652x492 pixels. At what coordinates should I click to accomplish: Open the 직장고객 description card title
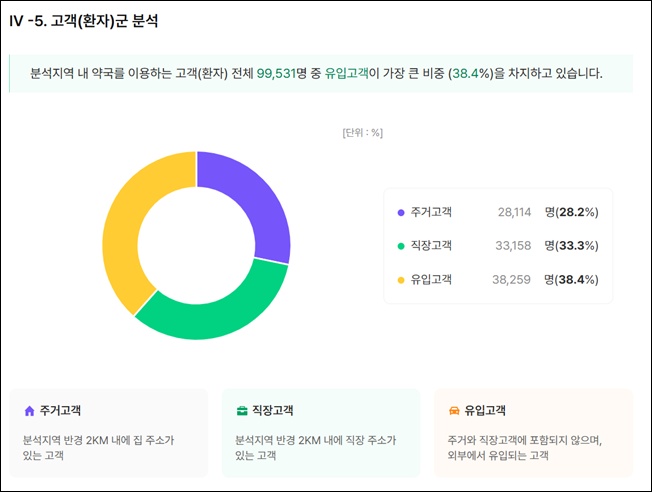point(273,410)
